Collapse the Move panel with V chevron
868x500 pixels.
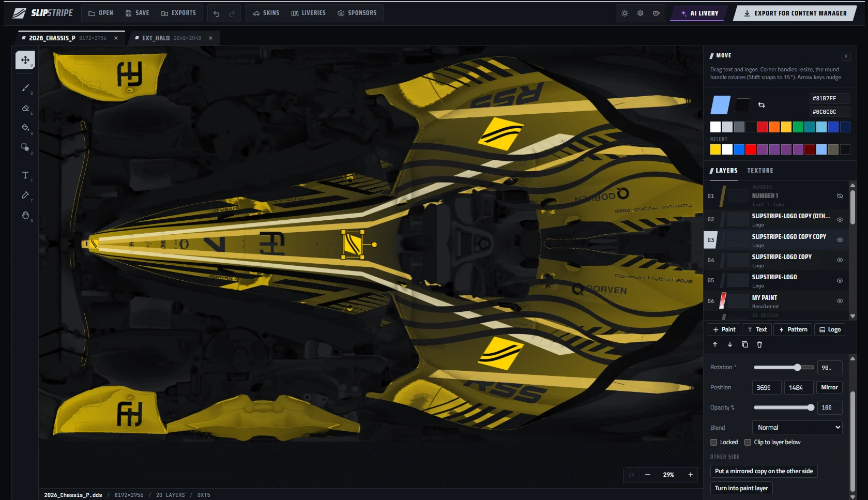point(846,56)
